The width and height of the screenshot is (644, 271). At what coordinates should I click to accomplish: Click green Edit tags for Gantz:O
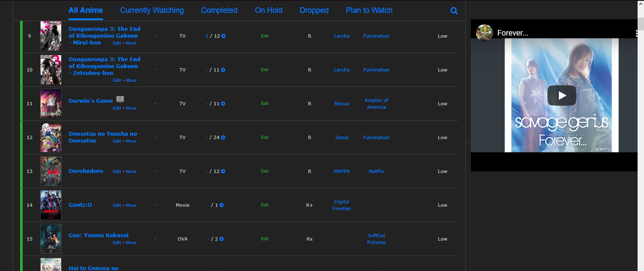click(x=265, y=205)
